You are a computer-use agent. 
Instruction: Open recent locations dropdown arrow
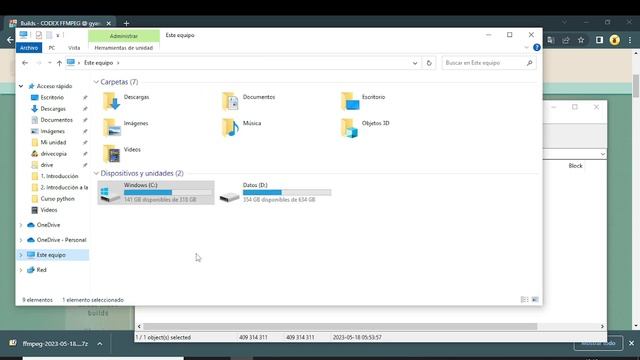pos(49,63)
